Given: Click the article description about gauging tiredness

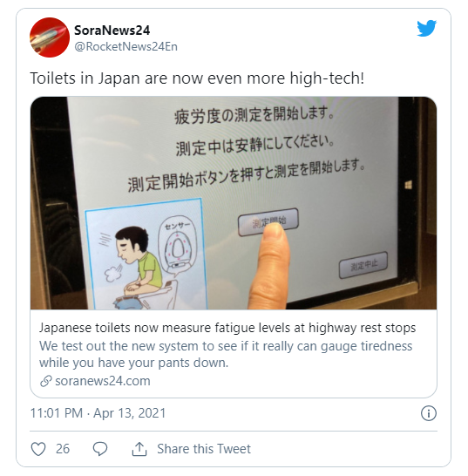Looking at the screenshot, I should pyautogui.click(x=226, y=354).
